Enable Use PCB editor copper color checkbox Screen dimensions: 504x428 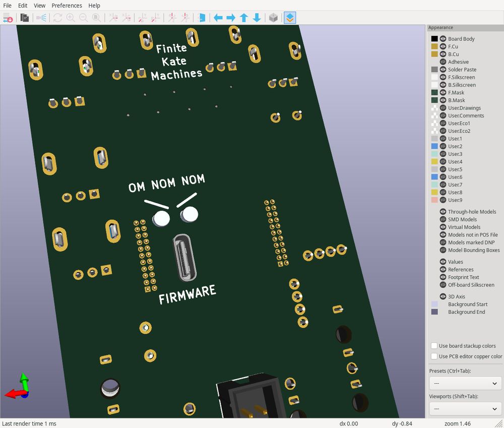pos(434,356)
